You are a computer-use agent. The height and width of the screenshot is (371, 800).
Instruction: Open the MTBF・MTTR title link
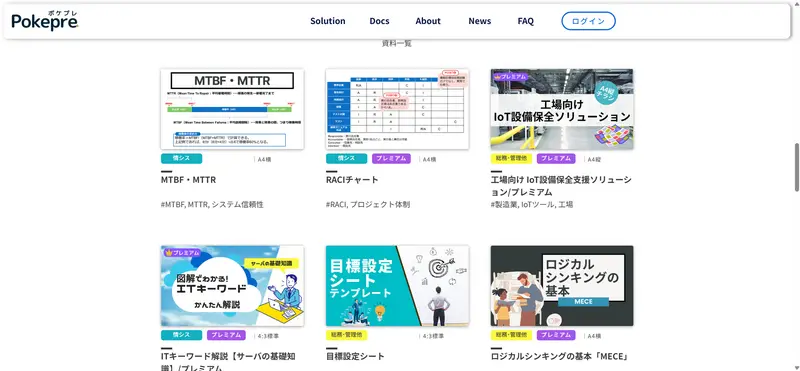tap(188, 180)
